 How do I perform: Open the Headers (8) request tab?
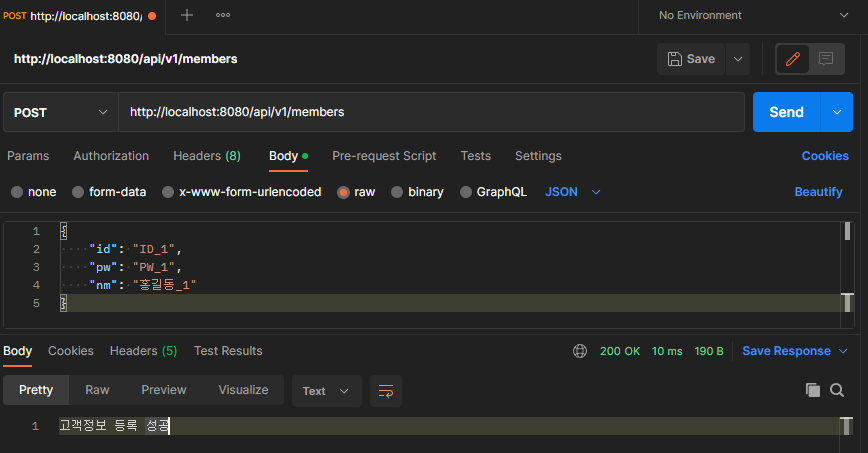pos(207,156)
